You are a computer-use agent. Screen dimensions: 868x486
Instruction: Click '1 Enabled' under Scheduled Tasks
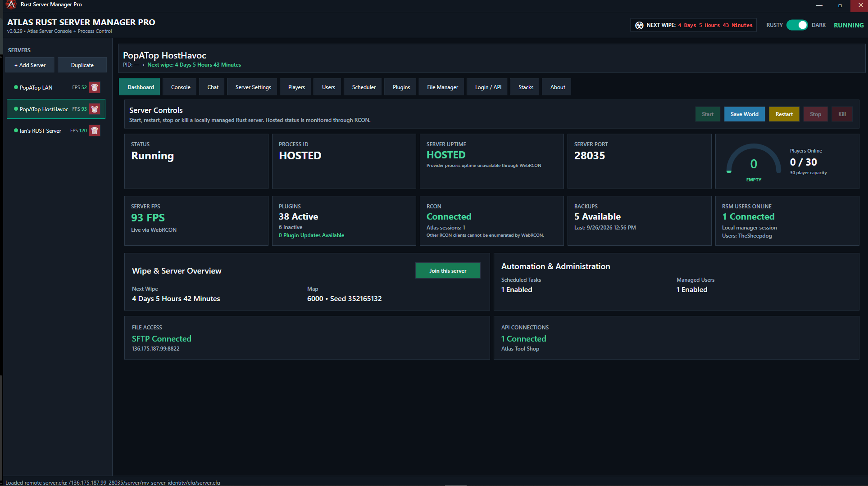click(517, 290)
